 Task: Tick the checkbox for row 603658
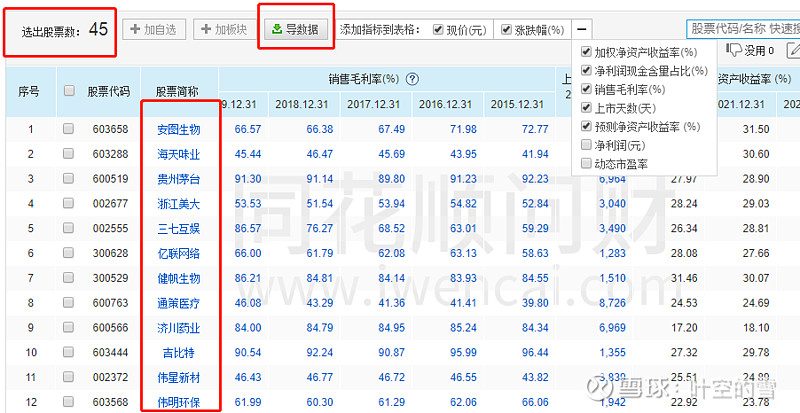pos(68,129)
